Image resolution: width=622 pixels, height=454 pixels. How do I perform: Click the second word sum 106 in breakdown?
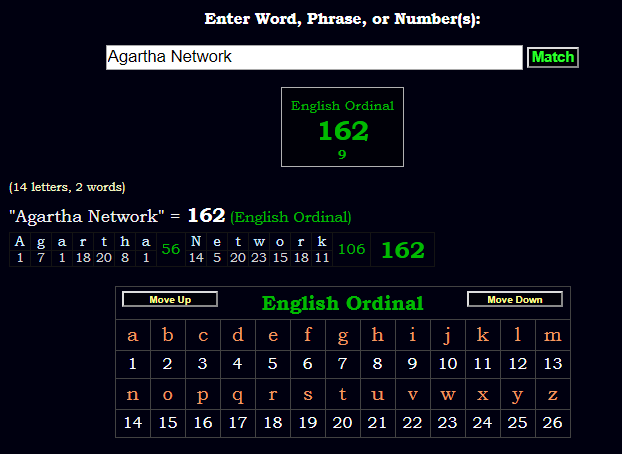coord(351,249)
